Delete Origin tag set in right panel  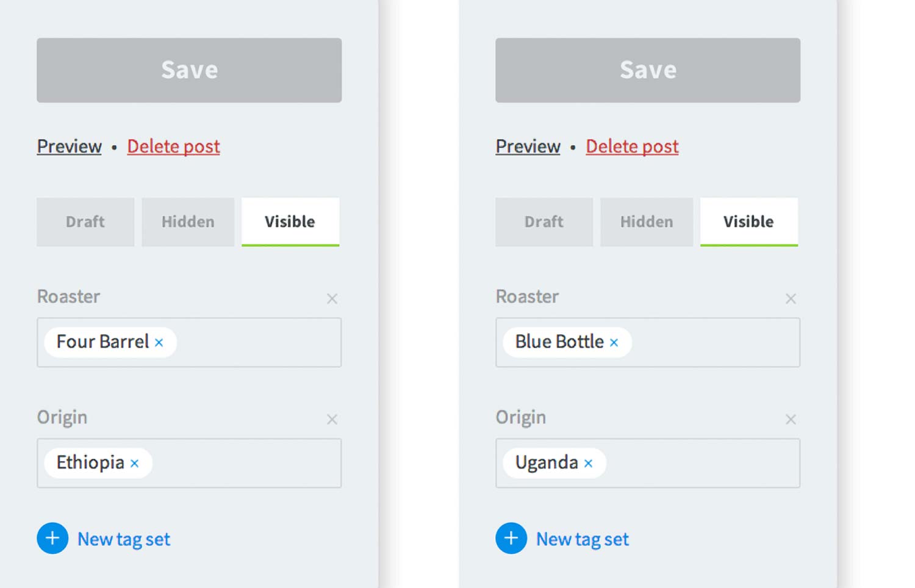(791, 420)
